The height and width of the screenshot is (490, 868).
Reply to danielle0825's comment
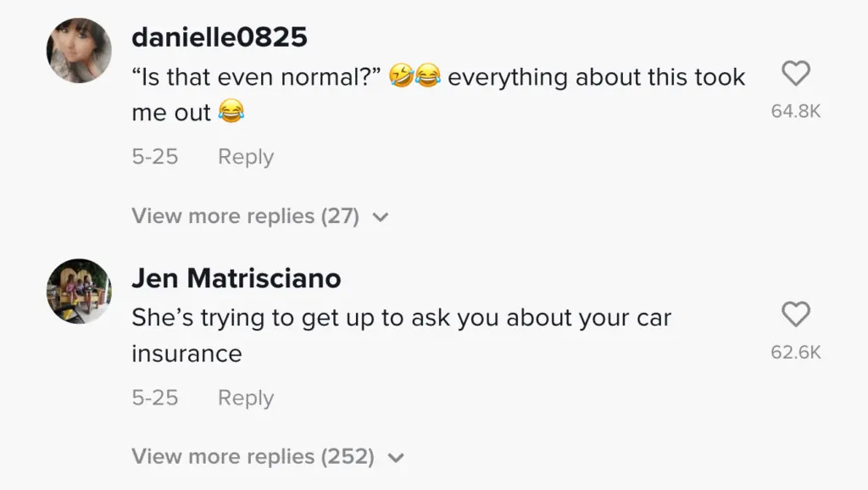coord(246,157)
